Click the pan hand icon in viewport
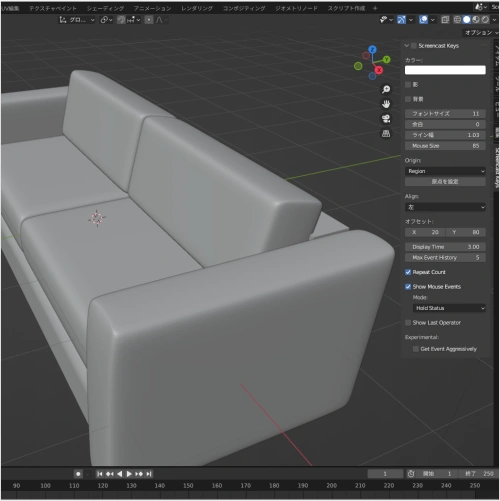 386,104
